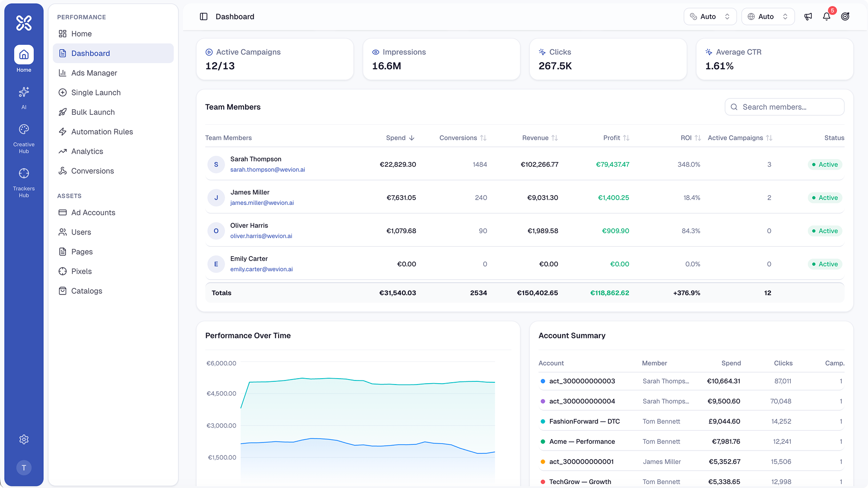This screenshot has width=868, height=488.
Task: Open the T user avatar at sidebar bottom
Action: [x=24, y=468]
